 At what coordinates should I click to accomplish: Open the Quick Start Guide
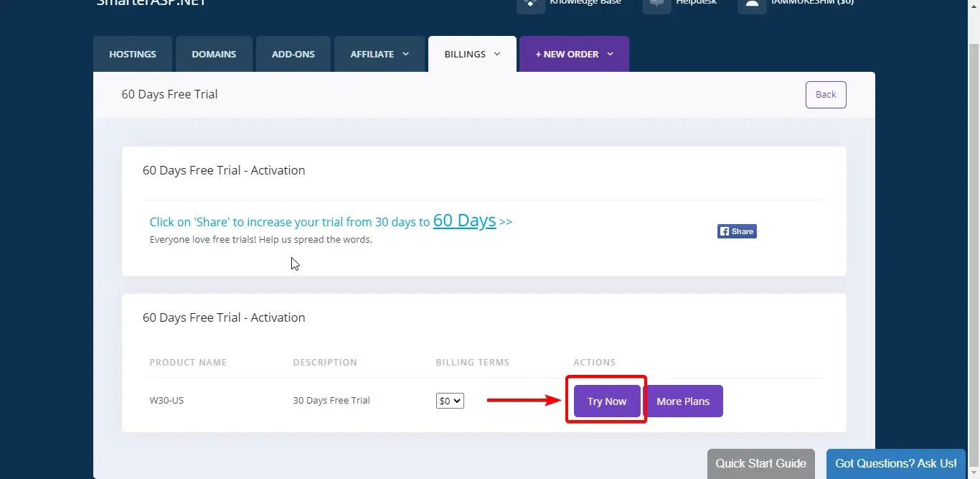pos(760,463)
